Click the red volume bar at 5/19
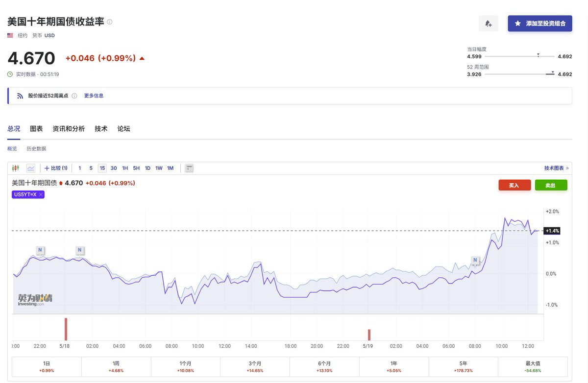The width and height of the screenshot is (588, 383). click(x=369, y=335)
